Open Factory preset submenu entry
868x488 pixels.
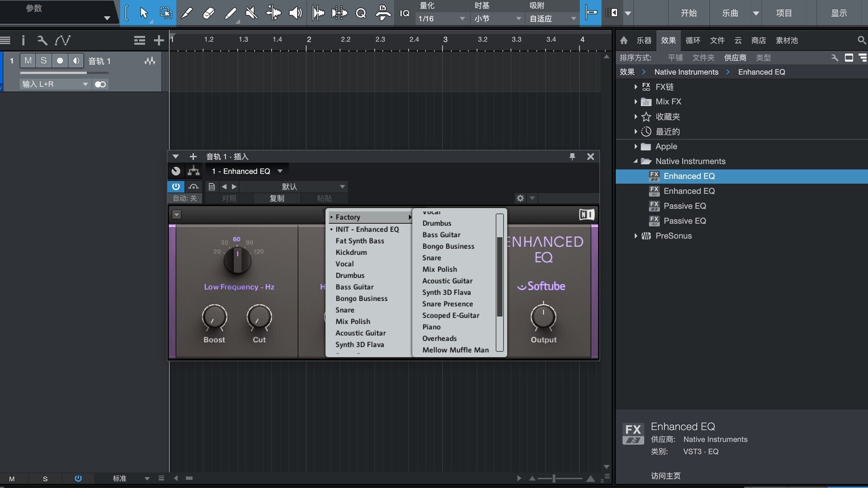point(370,217)
